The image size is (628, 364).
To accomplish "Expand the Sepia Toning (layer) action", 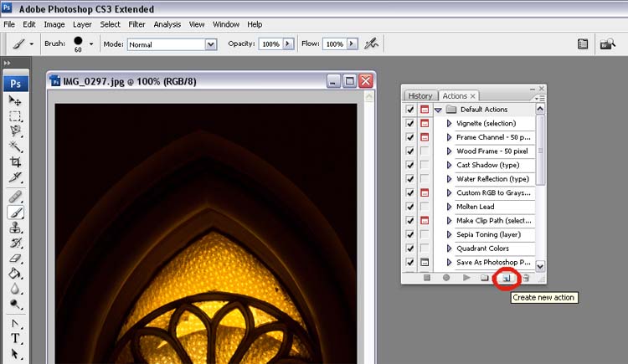I will [x=449, y=234].
